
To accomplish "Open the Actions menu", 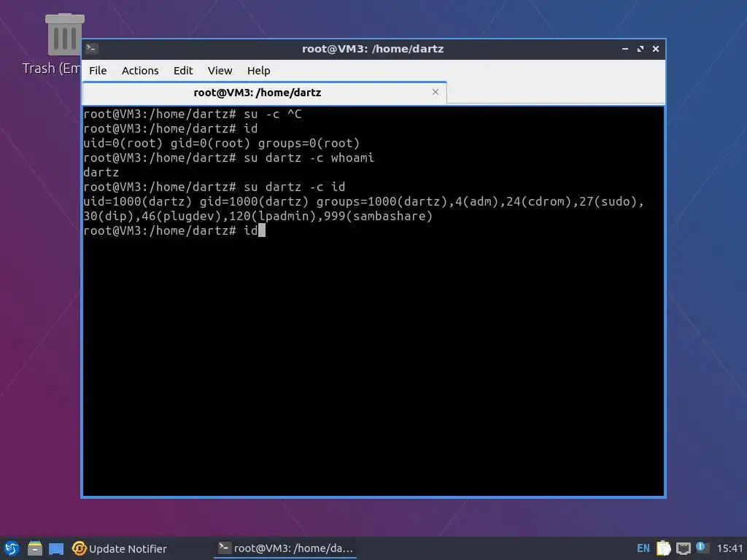I will point(140,71).
